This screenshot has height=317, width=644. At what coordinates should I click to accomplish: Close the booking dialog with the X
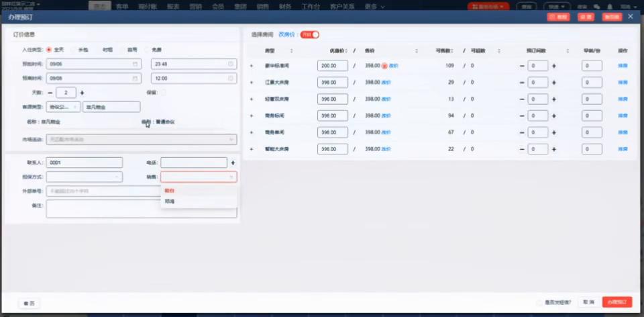tap(631, 16)
